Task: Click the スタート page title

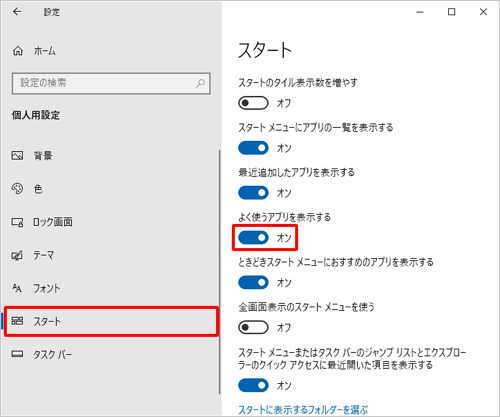Action: (265, 50)
